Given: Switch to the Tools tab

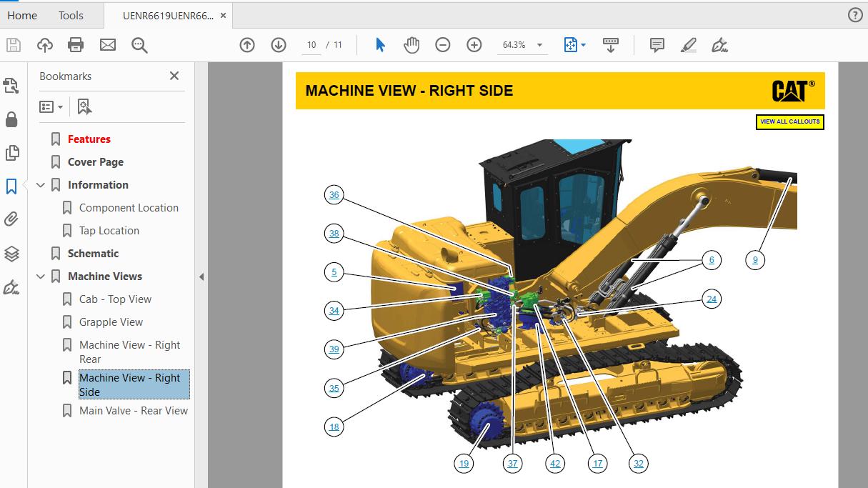Looking at the screenshot, I should coord(71,15).
